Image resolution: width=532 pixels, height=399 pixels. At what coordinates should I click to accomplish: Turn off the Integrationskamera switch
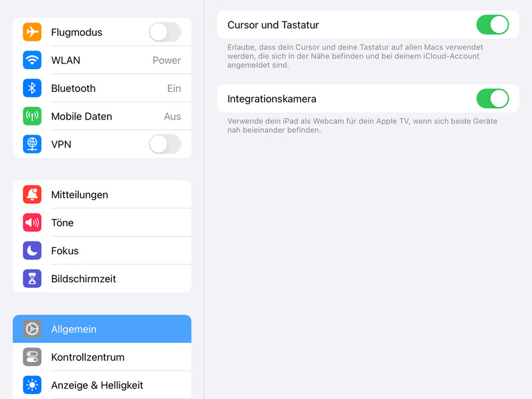click(x=492, y=99)
